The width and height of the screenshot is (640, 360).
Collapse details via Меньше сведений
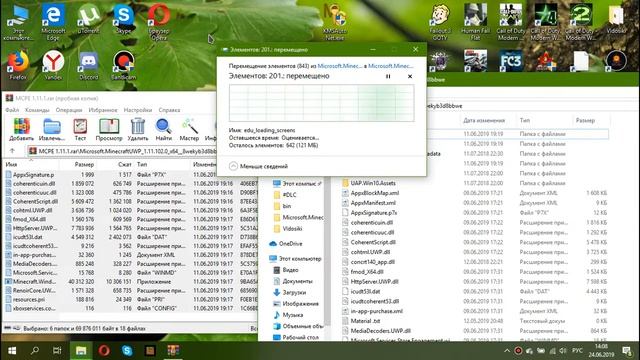click(x=258, y=166)
